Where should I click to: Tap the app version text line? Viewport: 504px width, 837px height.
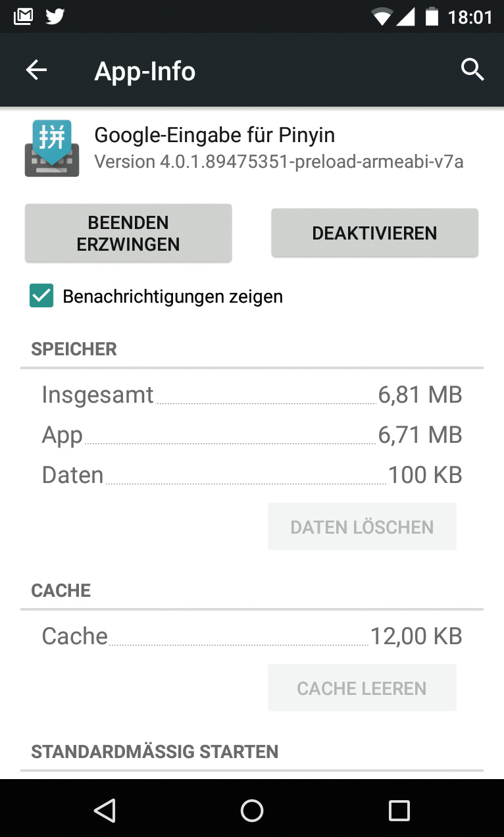tap(279, 162)
